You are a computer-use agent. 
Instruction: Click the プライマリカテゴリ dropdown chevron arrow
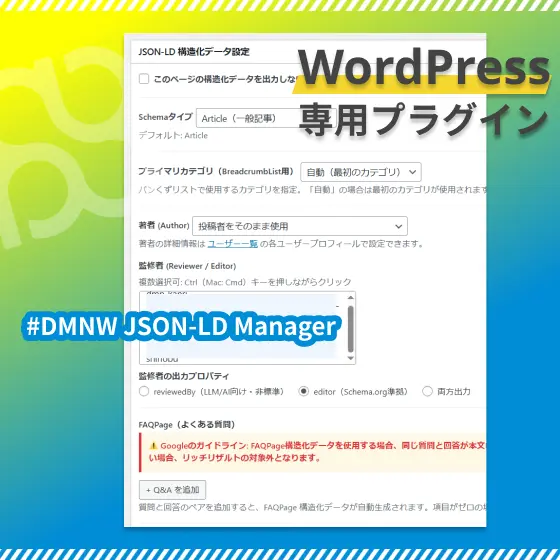(x=412, y=172)
